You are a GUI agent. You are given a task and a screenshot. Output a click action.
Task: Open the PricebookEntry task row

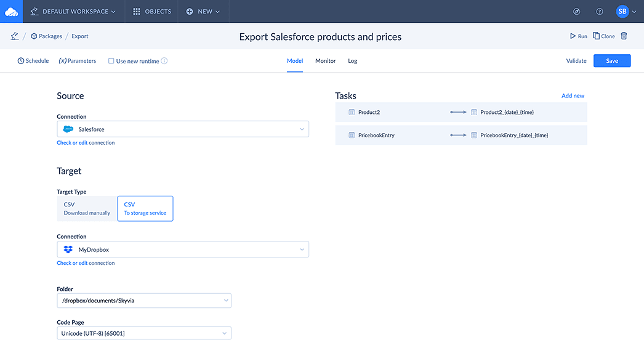coord(461,136)
